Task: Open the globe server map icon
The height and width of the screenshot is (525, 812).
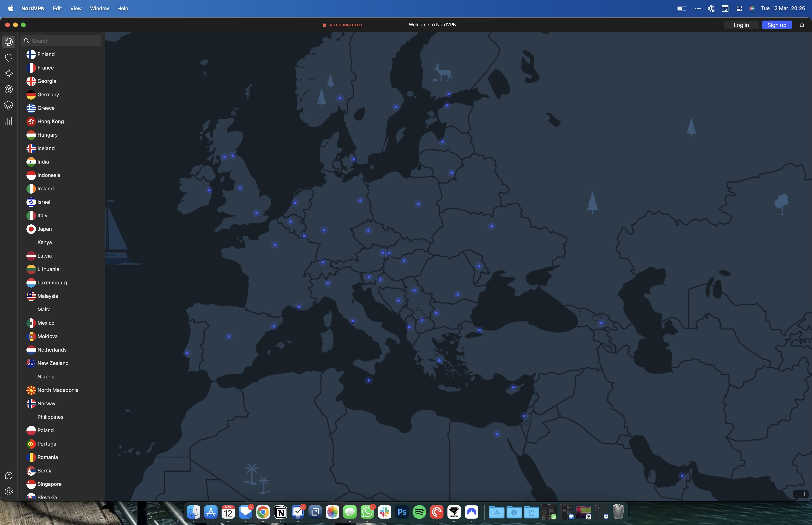Action: click(9, 42)
